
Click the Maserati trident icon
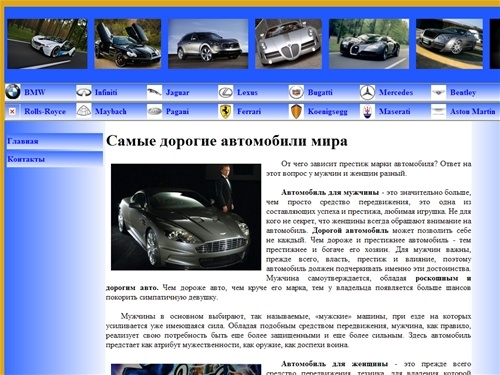click(x=367, y=111)
